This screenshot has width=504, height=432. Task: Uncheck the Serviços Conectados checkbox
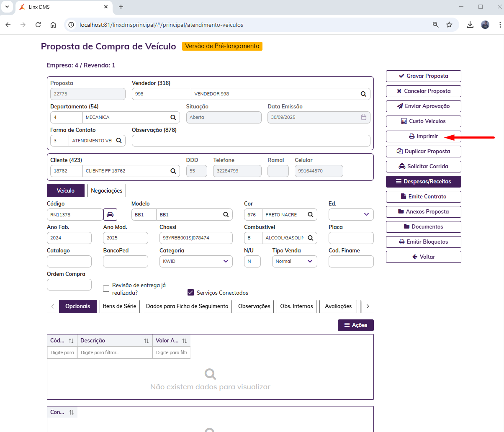click(x=191, y=293)
